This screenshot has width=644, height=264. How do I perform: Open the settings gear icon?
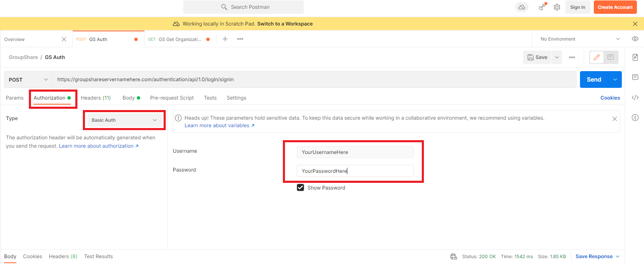[557, 7]
